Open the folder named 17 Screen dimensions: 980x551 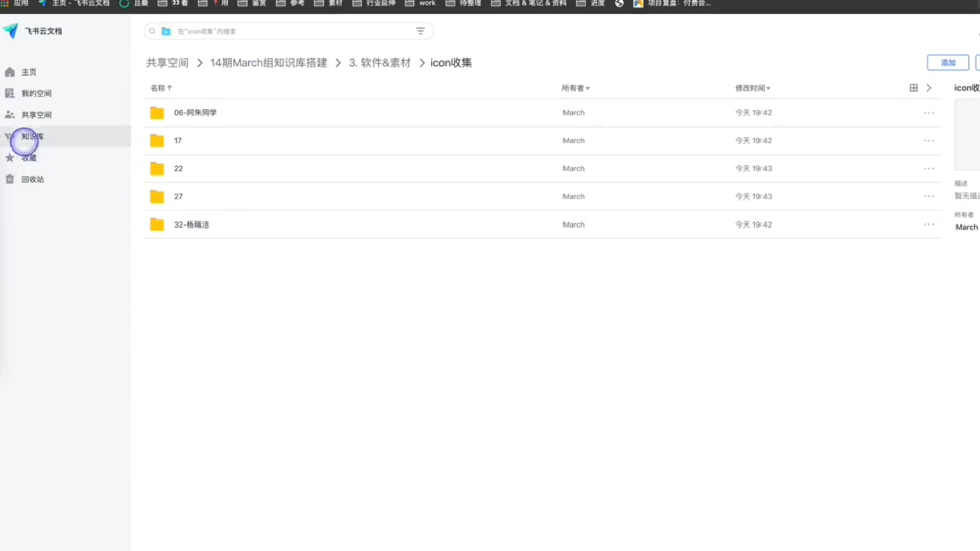point(178,141)
